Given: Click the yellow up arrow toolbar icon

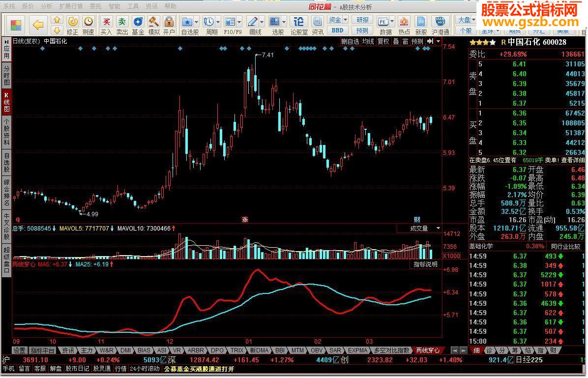Looking at the screenshot, I should (x=57, y=20).
